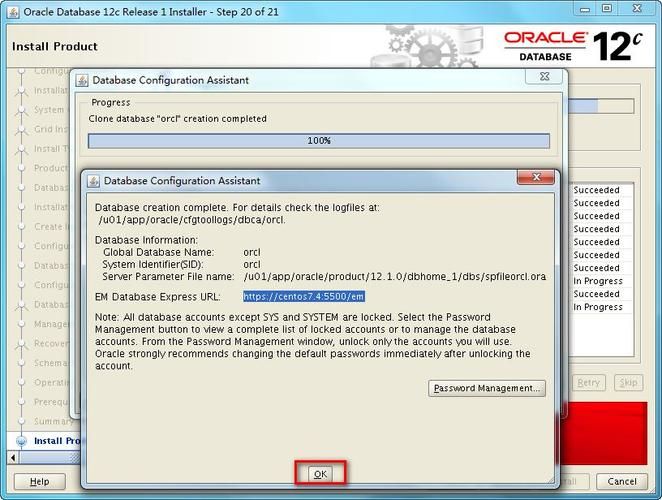Close the background Database Configuration Assistant progress window
Viewport: 662px width, 500px height.
544,76
